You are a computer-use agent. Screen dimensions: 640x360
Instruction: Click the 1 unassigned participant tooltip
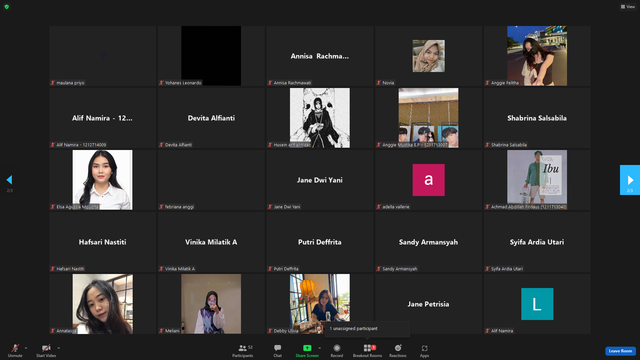(x=367, y=329)
